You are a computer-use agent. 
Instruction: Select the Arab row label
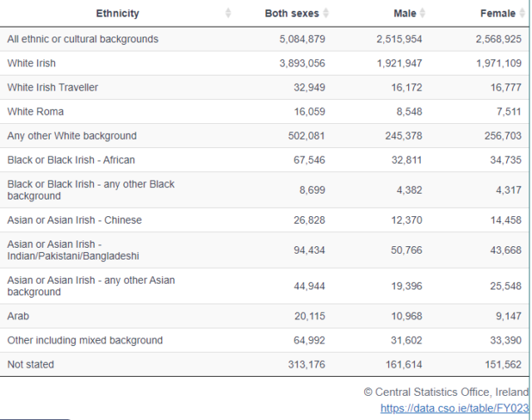(x=18, y=316)
